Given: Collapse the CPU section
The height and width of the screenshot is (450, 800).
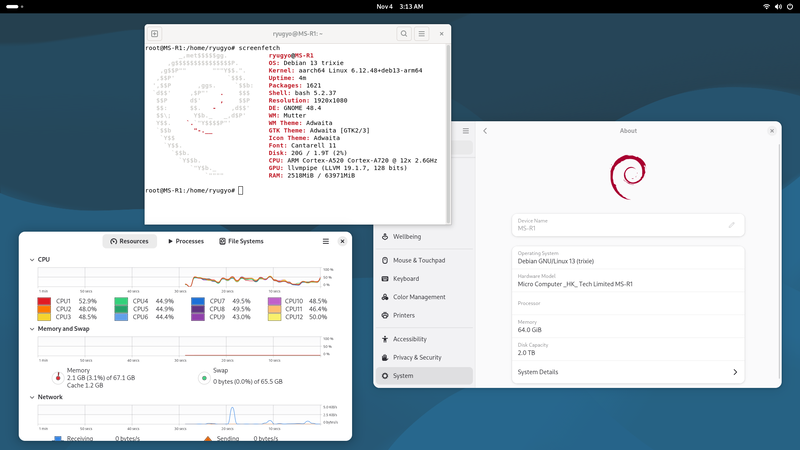Looking at the screenshot, I should coord(32,260).
